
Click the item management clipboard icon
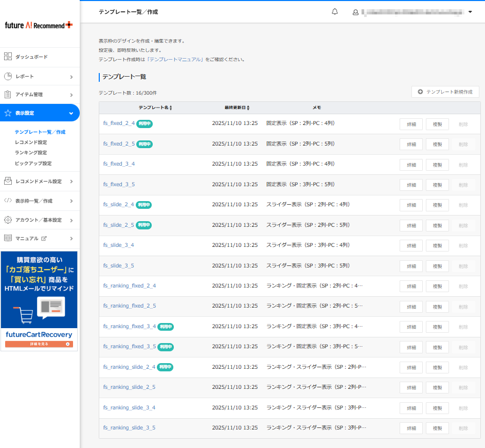8,95
